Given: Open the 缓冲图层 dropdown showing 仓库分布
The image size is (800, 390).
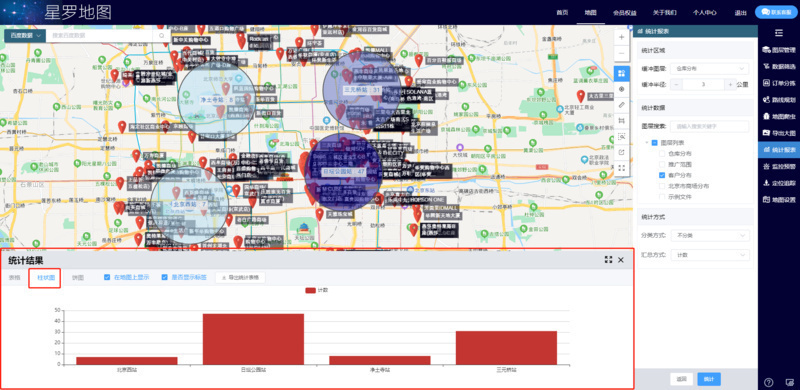Looking at the screenshot, I should 710,68.
